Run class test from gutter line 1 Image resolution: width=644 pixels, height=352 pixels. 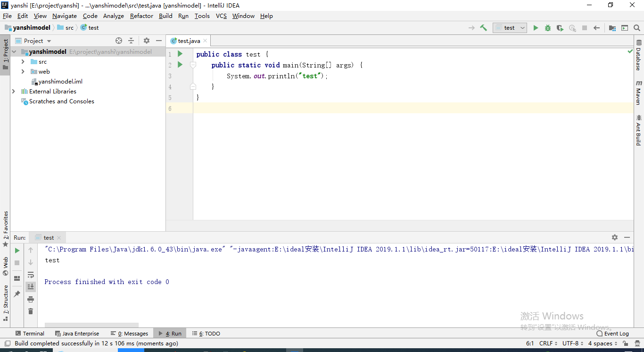click(x=180, y=54)
